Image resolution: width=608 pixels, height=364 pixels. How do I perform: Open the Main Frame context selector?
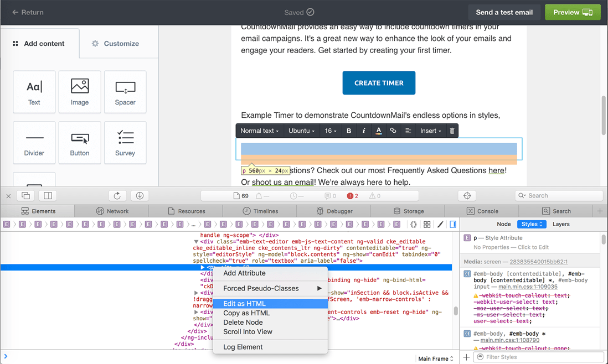435,358
